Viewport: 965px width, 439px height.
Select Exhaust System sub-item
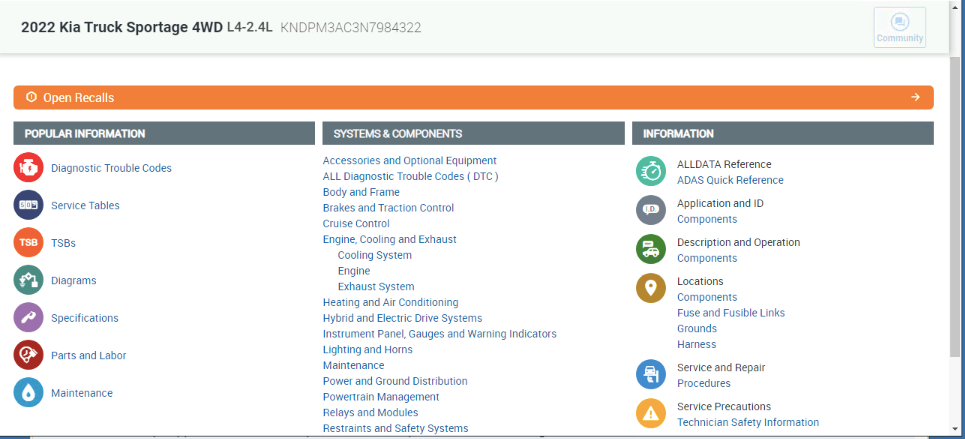pyautogui.click(x=375, y=287)
